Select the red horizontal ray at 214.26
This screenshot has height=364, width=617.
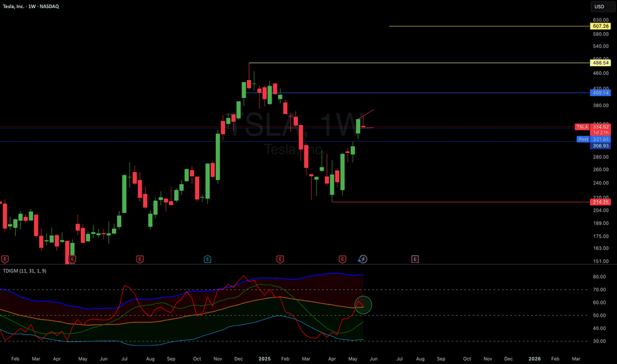(x=460, y=202)
